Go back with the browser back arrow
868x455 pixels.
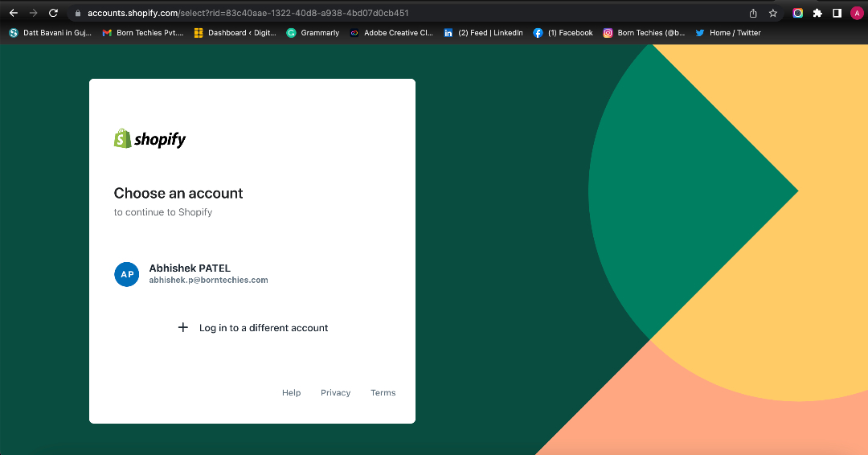(x=14, y=13)
